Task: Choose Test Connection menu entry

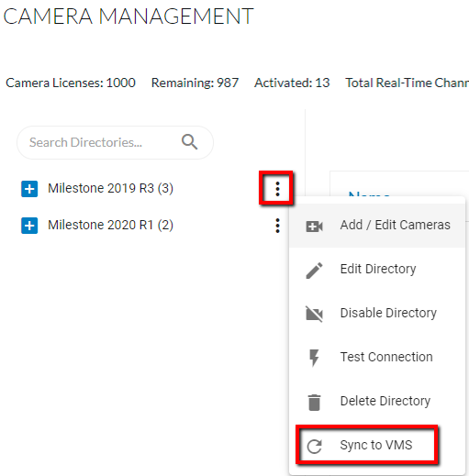Action: point(377,357)
